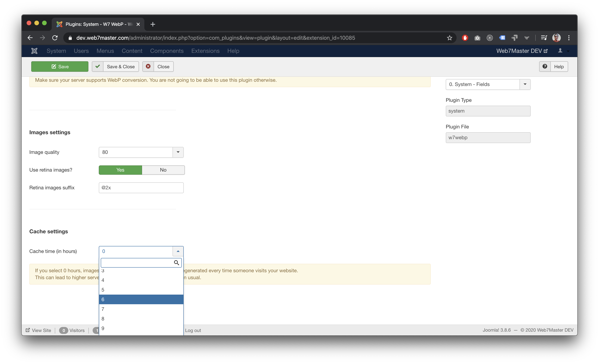Enable retina images by clicking Yes
This screenshot has width=599, height=364.
coord(120,170)
